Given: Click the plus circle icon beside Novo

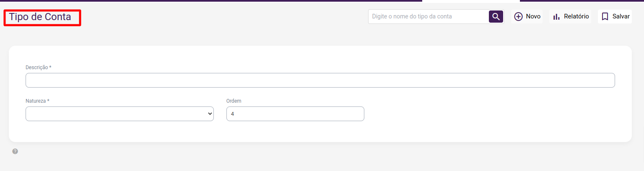Looking at the screenshot, I should [x=518, y=17].
